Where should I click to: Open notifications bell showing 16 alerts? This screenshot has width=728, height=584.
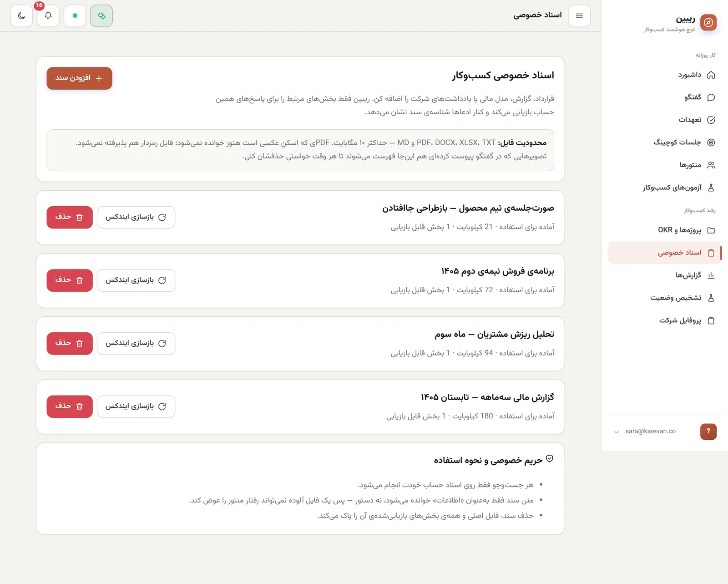(x=48, y=16)
